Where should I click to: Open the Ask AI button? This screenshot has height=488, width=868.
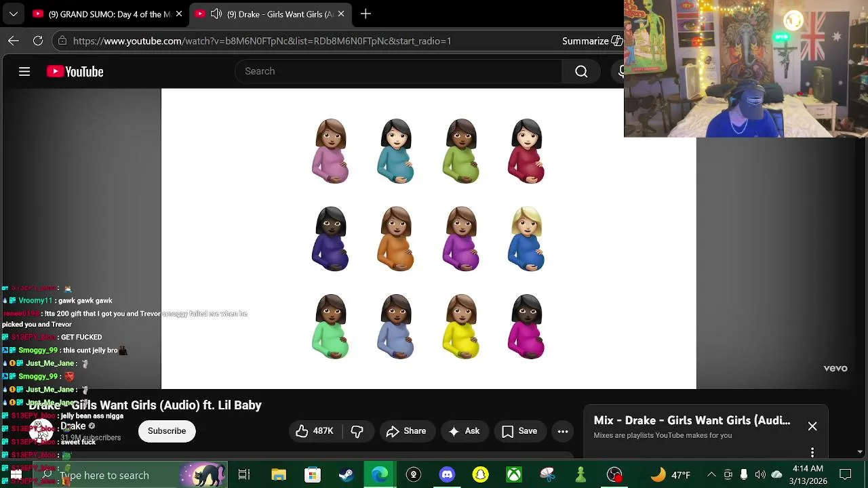pyautogui.click(x=464, y=431)
